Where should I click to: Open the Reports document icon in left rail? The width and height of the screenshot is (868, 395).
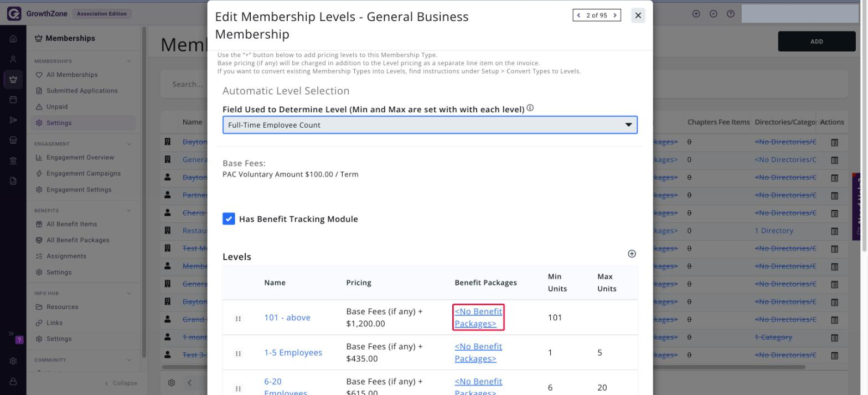point(13,181)
